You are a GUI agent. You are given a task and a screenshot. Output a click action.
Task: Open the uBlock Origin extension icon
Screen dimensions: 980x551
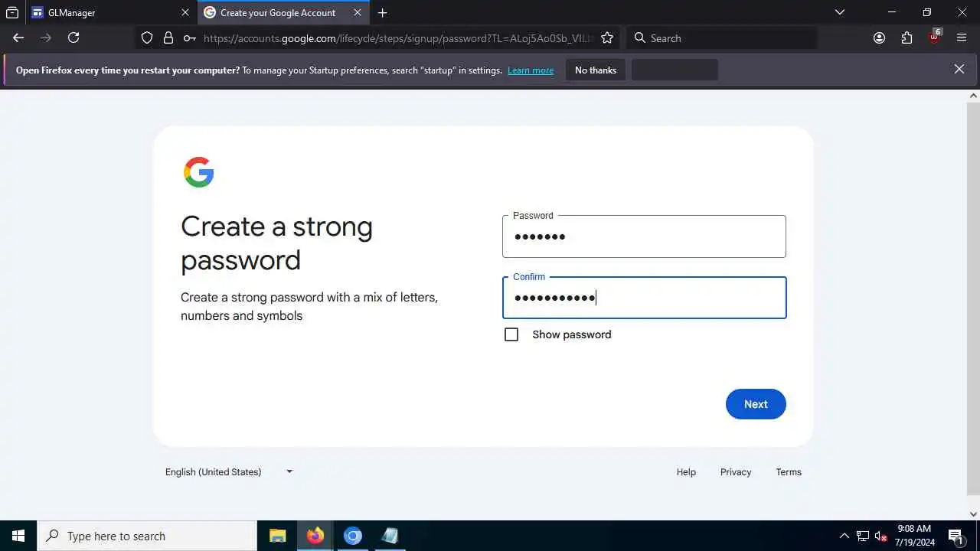934,37
